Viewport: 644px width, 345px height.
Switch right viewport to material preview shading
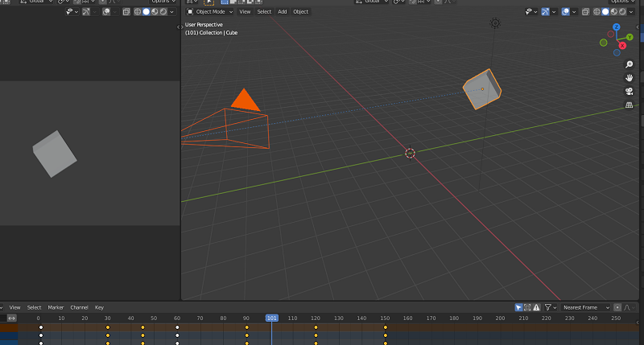click(x=614, y=12)
